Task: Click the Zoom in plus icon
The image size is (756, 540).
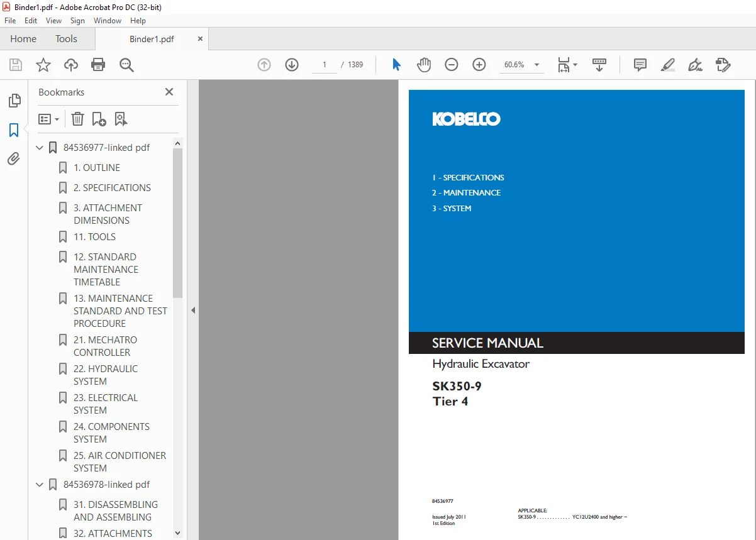Action: click(479, 65)
